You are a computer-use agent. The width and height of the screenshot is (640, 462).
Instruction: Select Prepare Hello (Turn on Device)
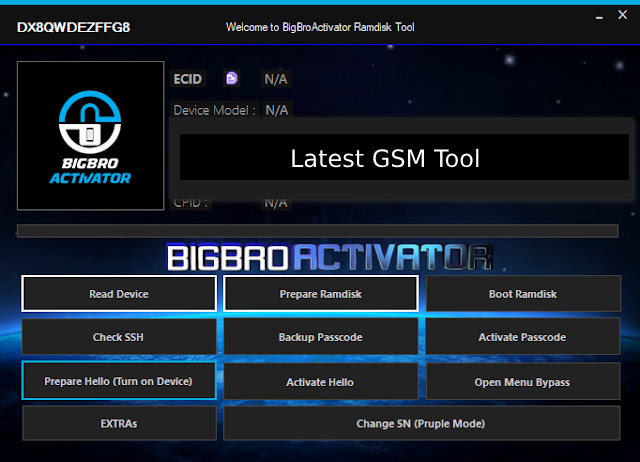119,381
